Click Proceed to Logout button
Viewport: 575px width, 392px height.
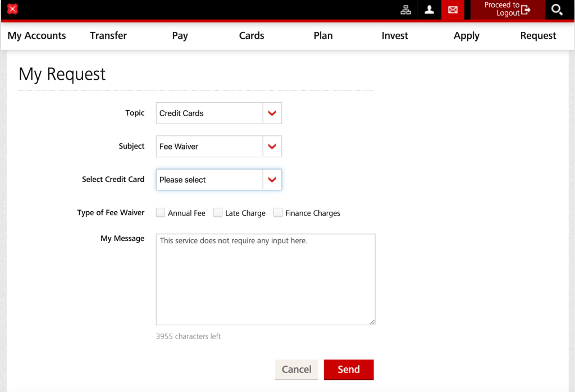507,10
